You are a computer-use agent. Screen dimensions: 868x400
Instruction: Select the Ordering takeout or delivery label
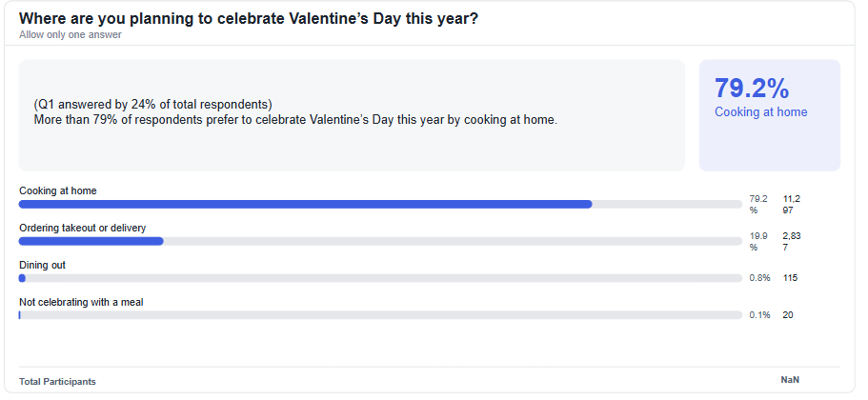(x=82, y=228)
